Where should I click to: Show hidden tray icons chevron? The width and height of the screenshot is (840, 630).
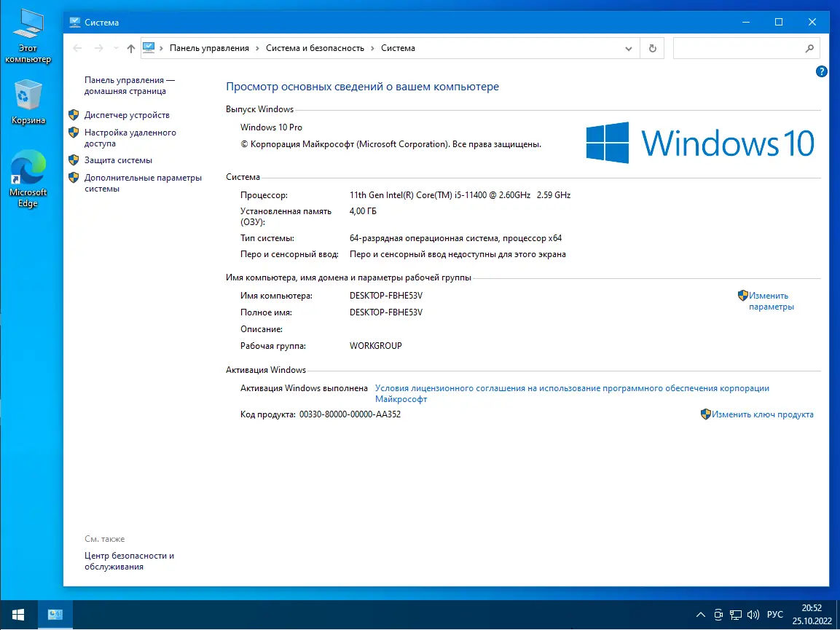(x=700, y=615)
